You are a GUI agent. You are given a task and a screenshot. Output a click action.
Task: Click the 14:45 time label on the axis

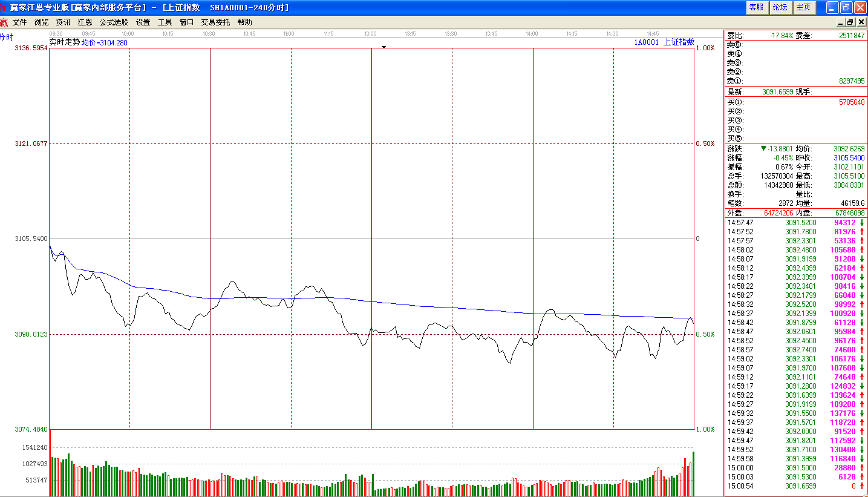coord(653,33)
